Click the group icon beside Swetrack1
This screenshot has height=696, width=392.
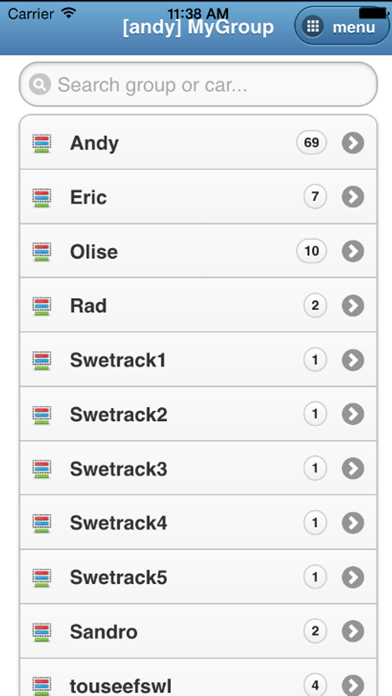pos(42,360)
